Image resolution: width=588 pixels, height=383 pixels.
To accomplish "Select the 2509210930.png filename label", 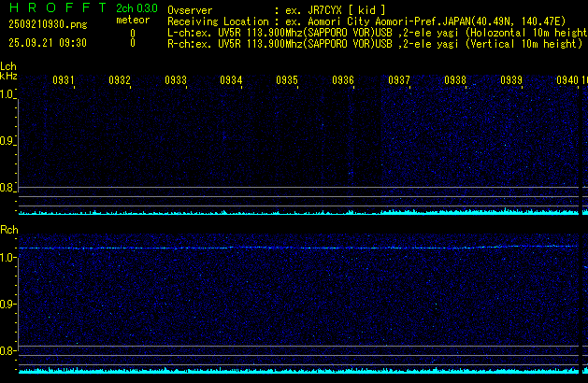I will tap(47, 24).
